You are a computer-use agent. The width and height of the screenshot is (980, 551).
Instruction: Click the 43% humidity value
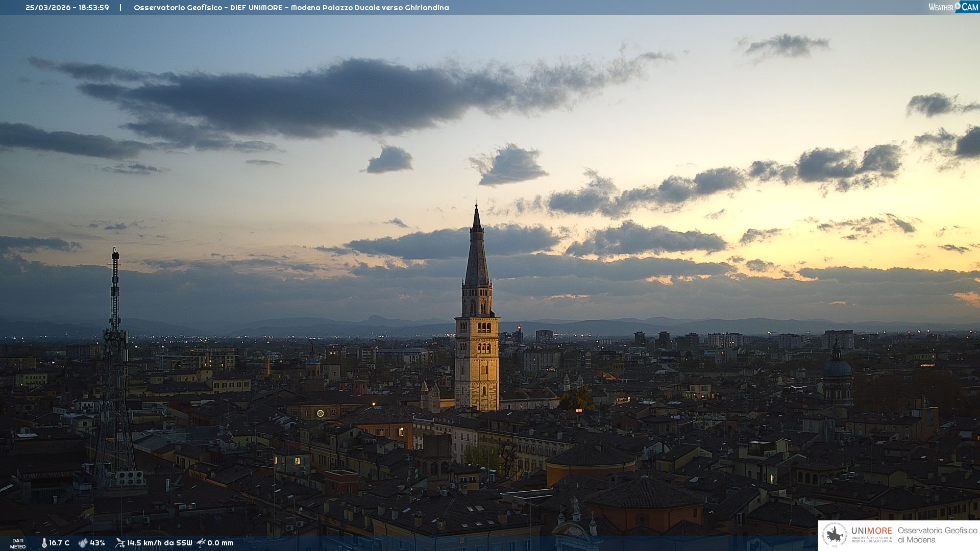point(97,543)
